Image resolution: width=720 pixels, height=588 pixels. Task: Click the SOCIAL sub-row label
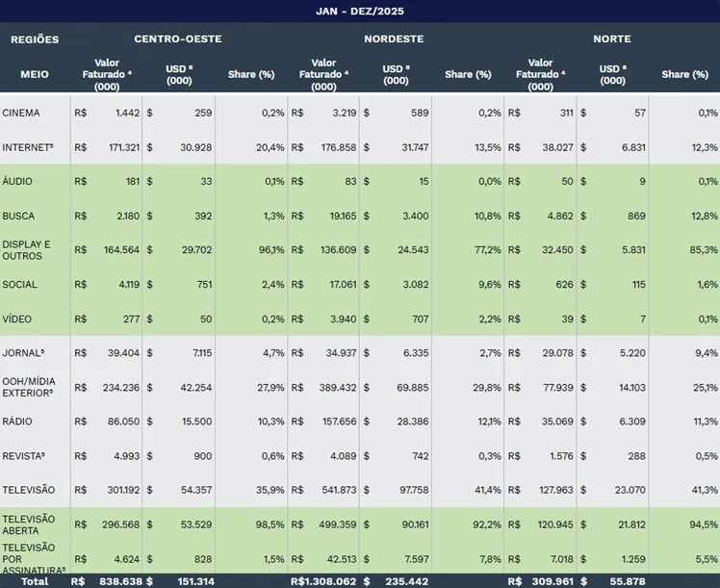pos(19,285)
